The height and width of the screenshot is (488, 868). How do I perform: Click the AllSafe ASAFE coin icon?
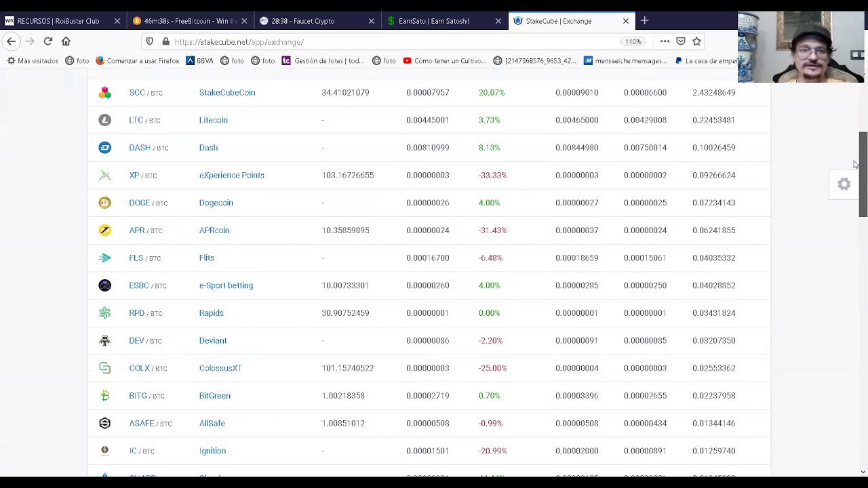pyautogui.click(x=104, y=423)
